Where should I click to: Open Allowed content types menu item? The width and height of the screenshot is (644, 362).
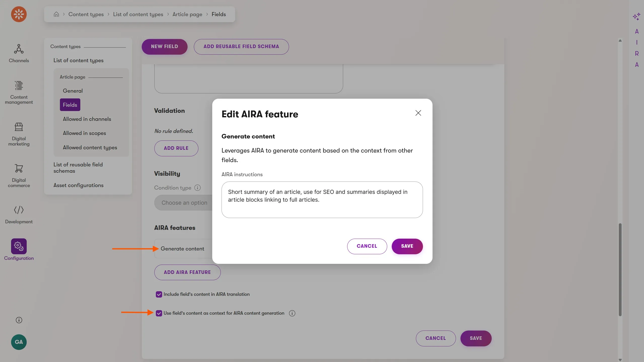90,148
